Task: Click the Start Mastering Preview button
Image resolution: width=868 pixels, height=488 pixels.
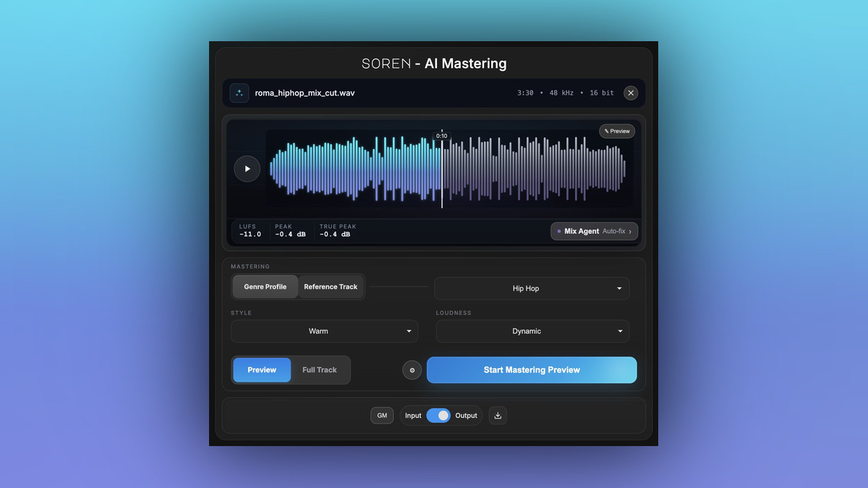Action: (532, 370)
